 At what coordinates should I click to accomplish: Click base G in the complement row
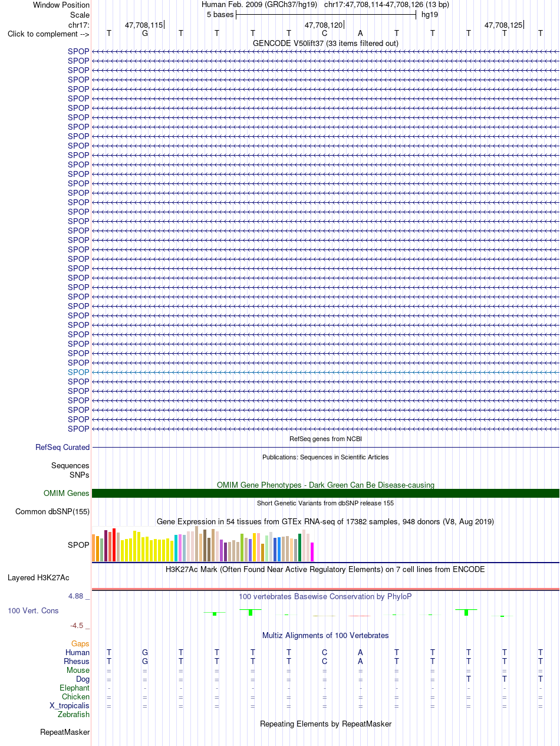tap(145, 34)
